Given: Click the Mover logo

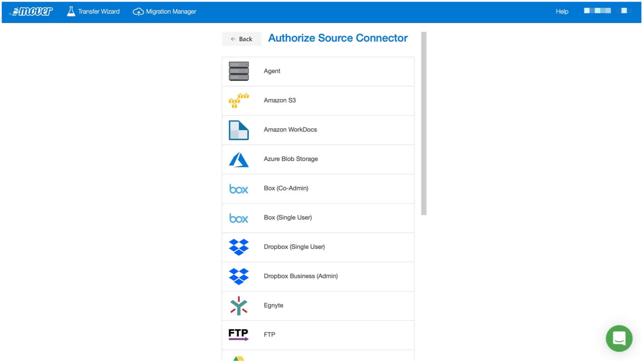Looking at the screenshot, I should pos(31,11).
